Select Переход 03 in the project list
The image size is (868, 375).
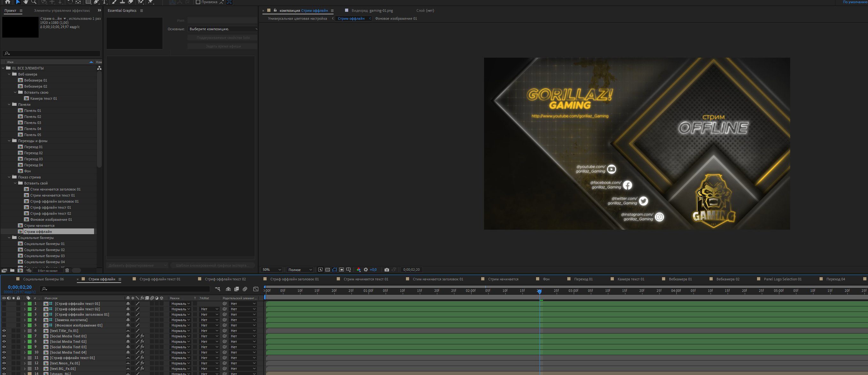(x=33, y=159)
